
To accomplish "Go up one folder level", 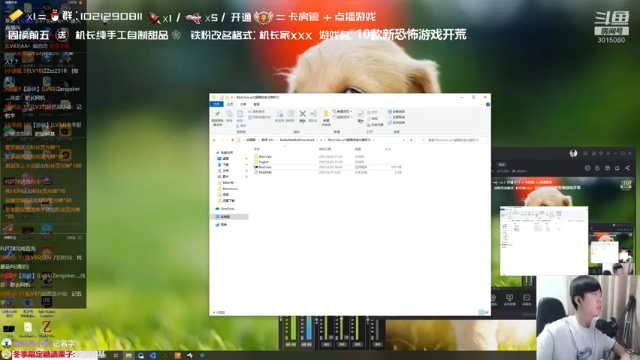I will click(233, 140).
